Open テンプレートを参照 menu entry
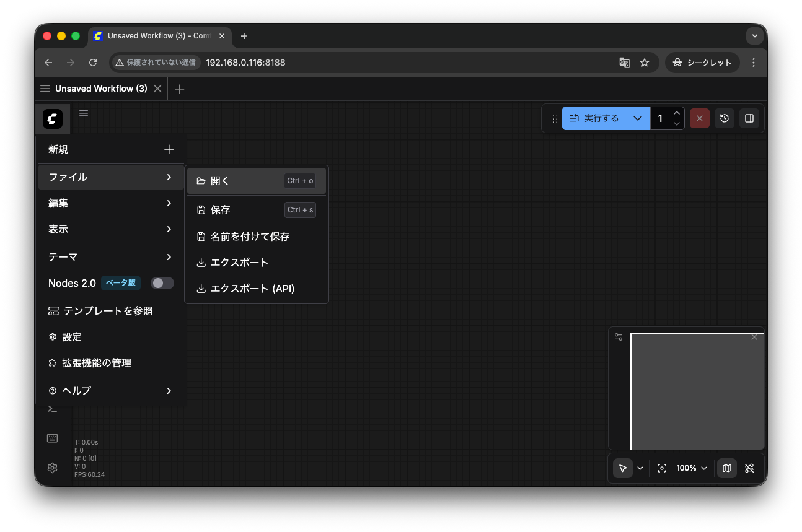The width and height of the screenshot is (802, 532). pyautogui.click(x=112, y=311)
